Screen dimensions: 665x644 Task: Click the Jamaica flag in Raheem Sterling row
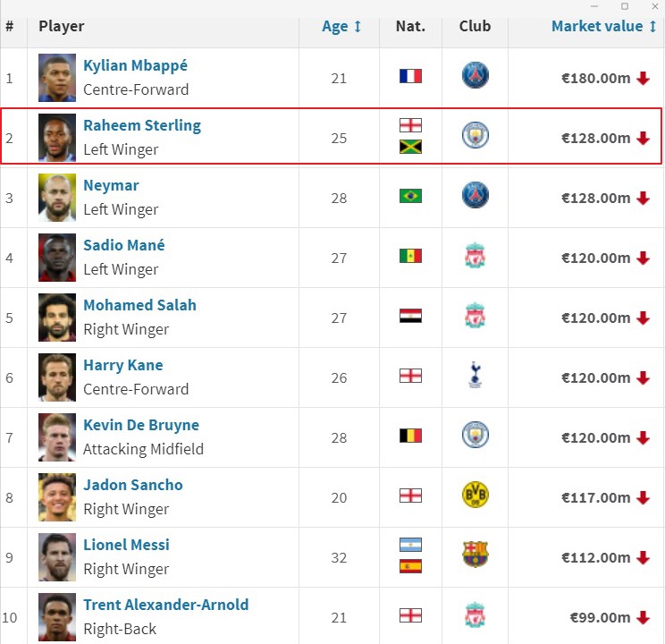click(410, 147)
